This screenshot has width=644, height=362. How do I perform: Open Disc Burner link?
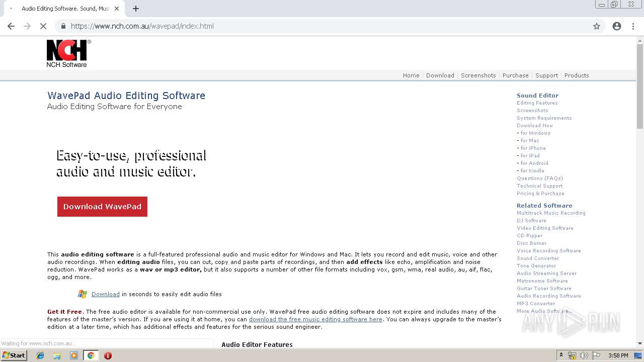click(531, 243)
